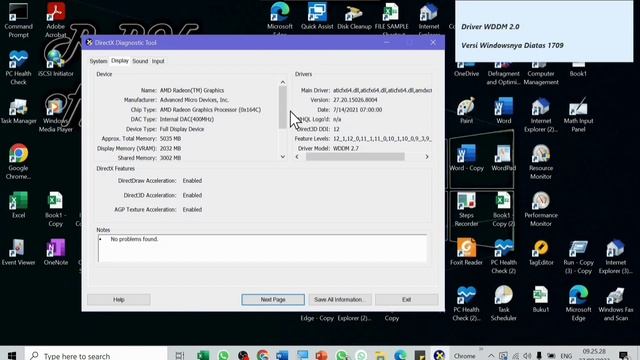Select the AMD Radeon(TM) Graphics name value
Viewport: 640px width, 360px height.
click(x=192, y=90)
